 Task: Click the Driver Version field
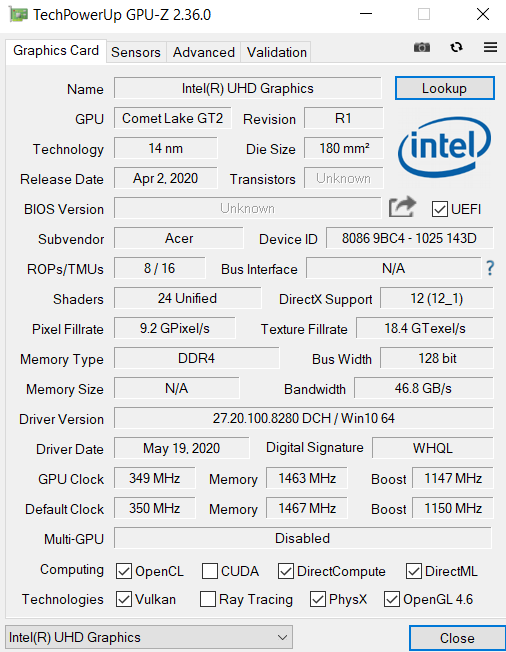click(304, 418)
